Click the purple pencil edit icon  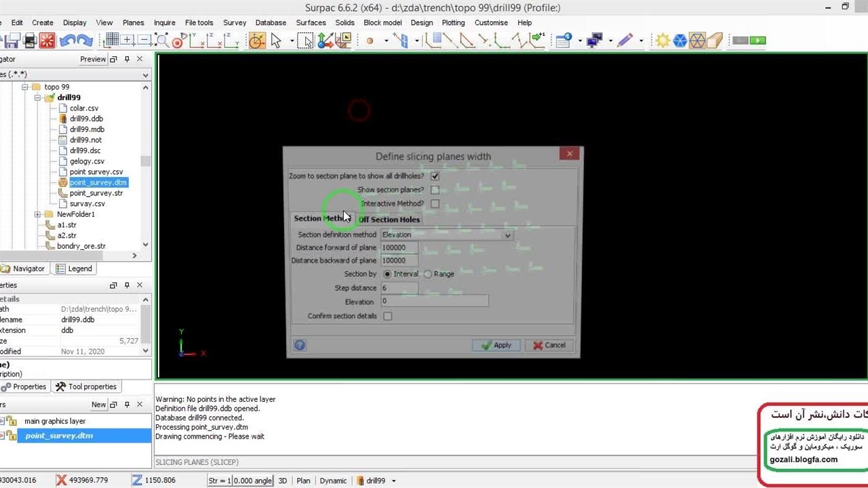pyautogui.click(x=625, y=41)
